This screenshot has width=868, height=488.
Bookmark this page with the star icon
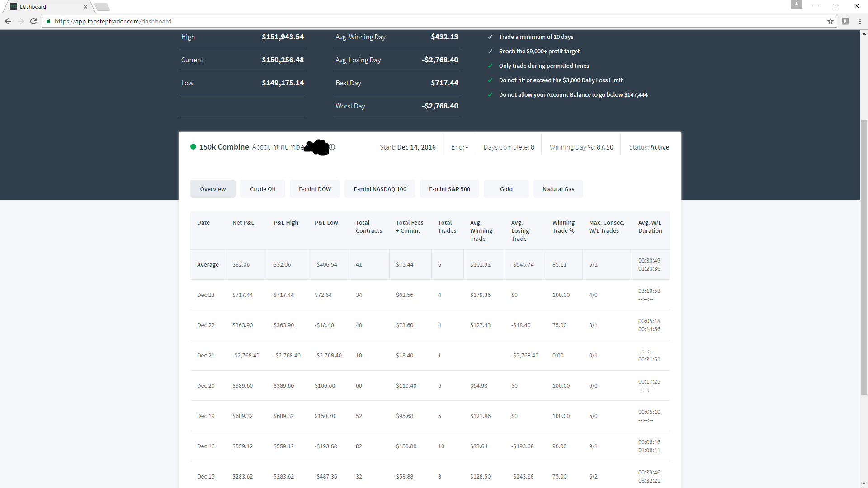(x=830, y=21)
